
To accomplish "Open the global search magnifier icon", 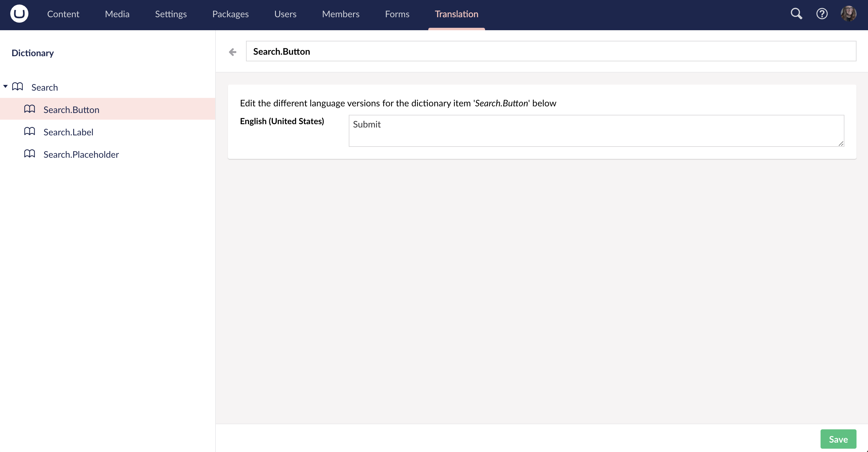I will click(796, 14).
